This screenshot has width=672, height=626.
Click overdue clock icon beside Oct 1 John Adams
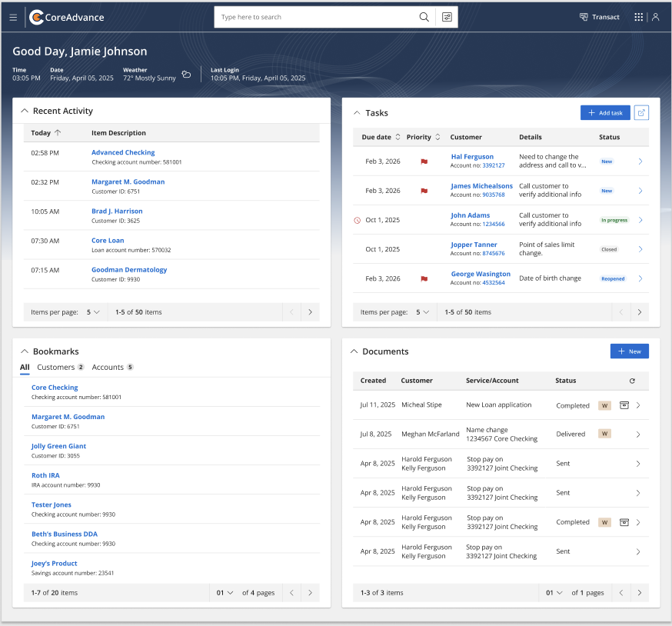tap(357, 221)
